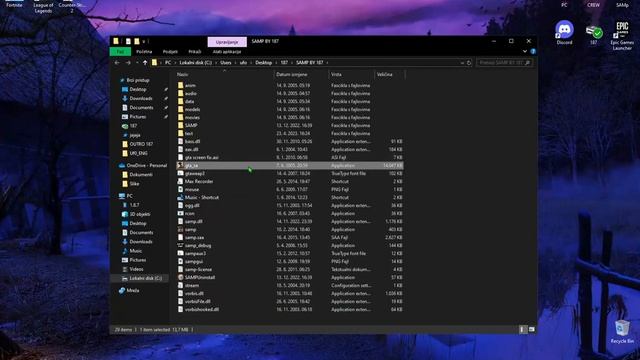
Task: Open the Epic Games Launcher shortcut
Action: pos(622,36)
